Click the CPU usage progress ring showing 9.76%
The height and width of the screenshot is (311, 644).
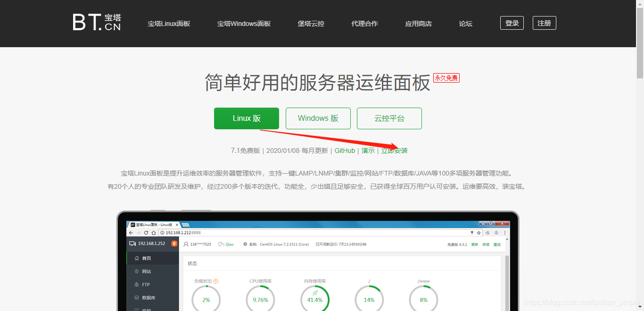tap(260, 300)
